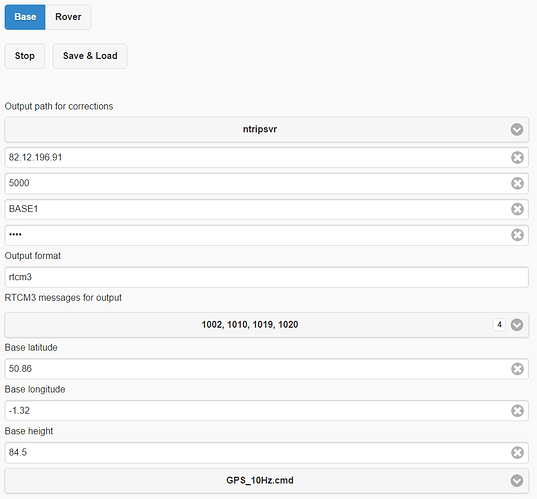Clear the 82.12.196.91 address field
The height and width of the screenshot is (499, 537).
click(x=517, y=158)
